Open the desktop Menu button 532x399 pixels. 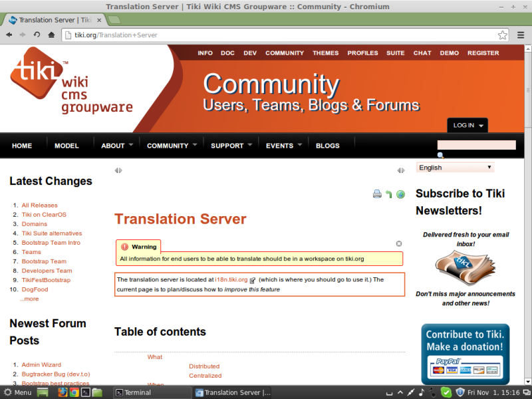pos(18,392)
